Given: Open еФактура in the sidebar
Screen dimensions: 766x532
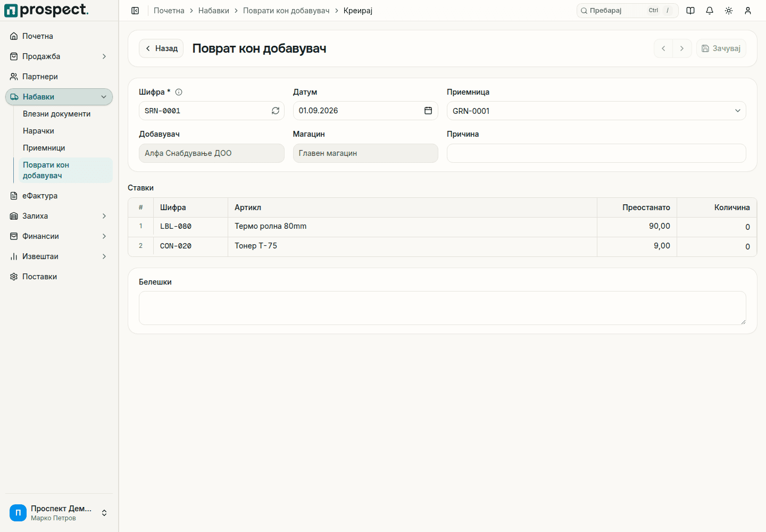Looking at the screenshot, I should click(x=59, y=196).
